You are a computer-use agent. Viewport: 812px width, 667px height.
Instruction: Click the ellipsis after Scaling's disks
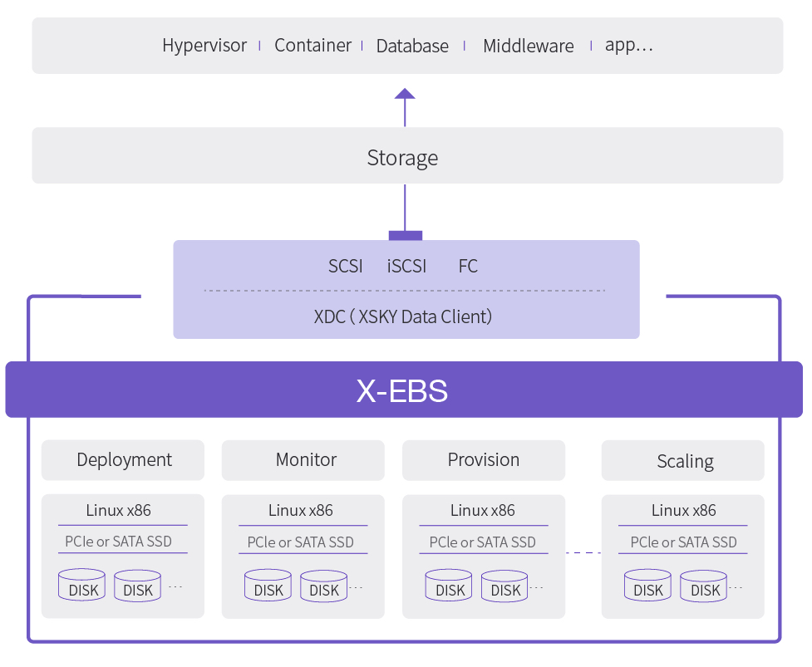(x=736, y=587)
